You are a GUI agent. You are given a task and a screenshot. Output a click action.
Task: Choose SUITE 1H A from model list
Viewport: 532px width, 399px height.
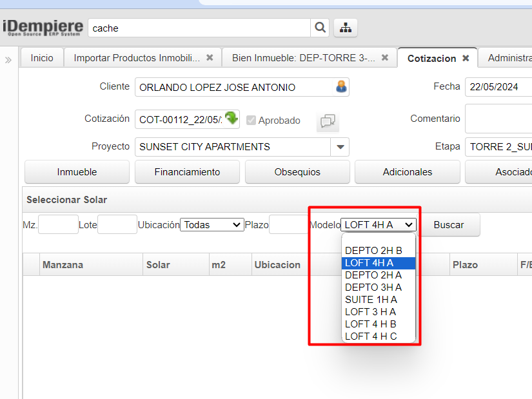click(371, 300)
